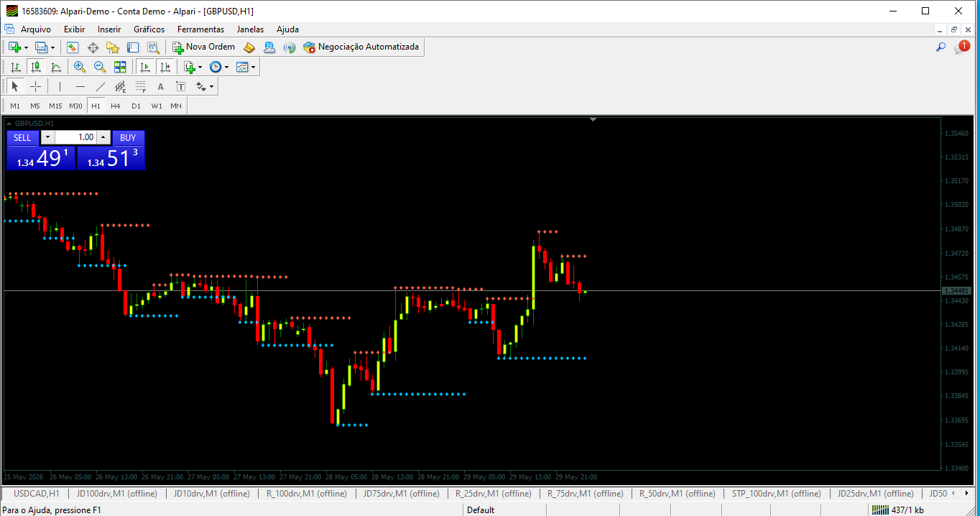This screenshot has width=980, height=516.
Task: Open the Janelas menu
Action: coord(250,29)
